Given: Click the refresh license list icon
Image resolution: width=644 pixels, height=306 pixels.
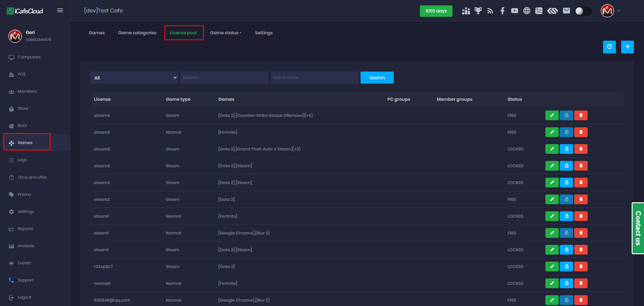Looking at the screenshot, I should point(609,47).
